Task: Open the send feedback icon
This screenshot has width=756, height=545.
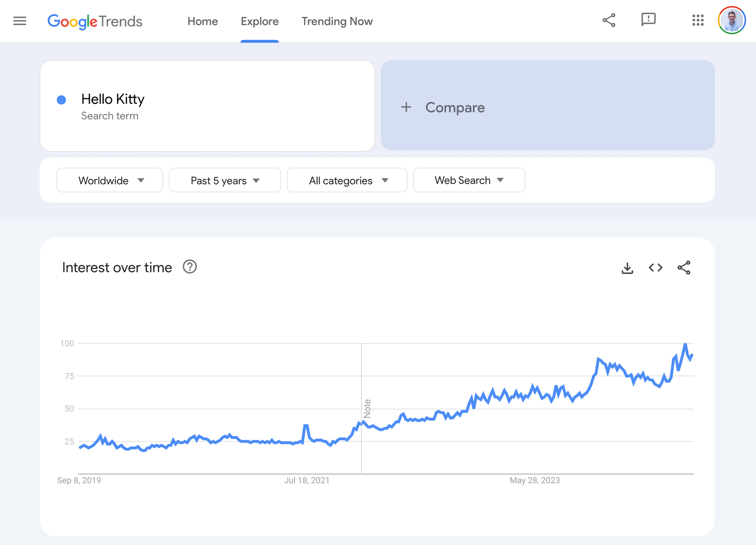Action: click(x=648, y=20)
